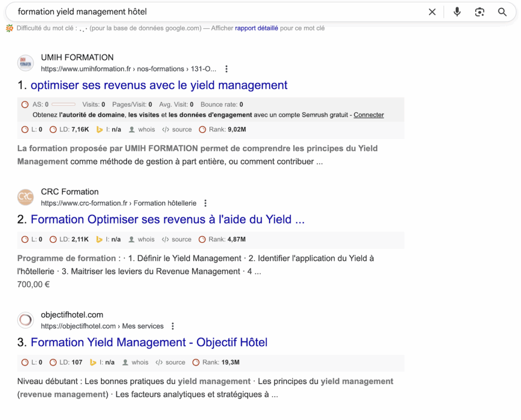Click the source code icon in UMIH result

(x=165, y=130)
